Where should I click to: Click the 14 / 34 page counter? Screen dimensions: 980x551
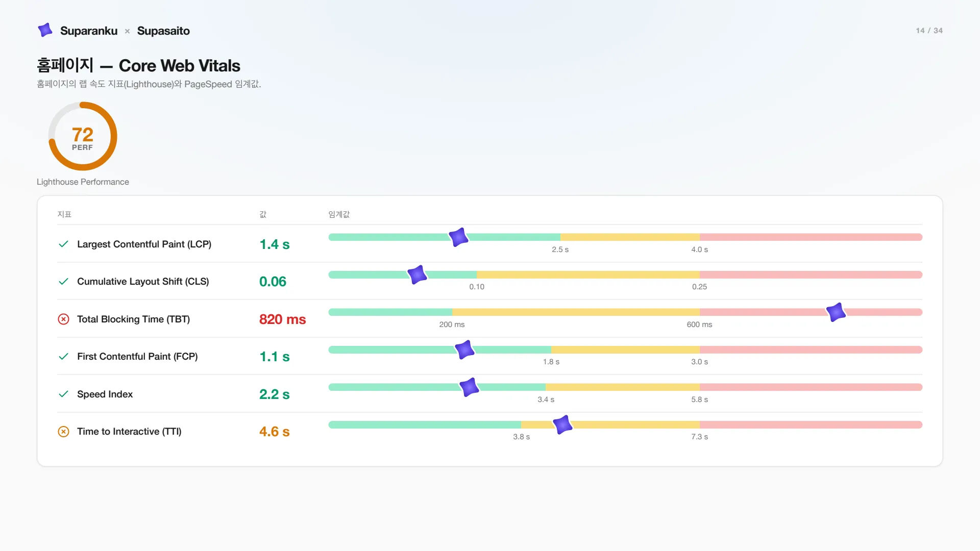pyautogui.click(x=929, y=31)
